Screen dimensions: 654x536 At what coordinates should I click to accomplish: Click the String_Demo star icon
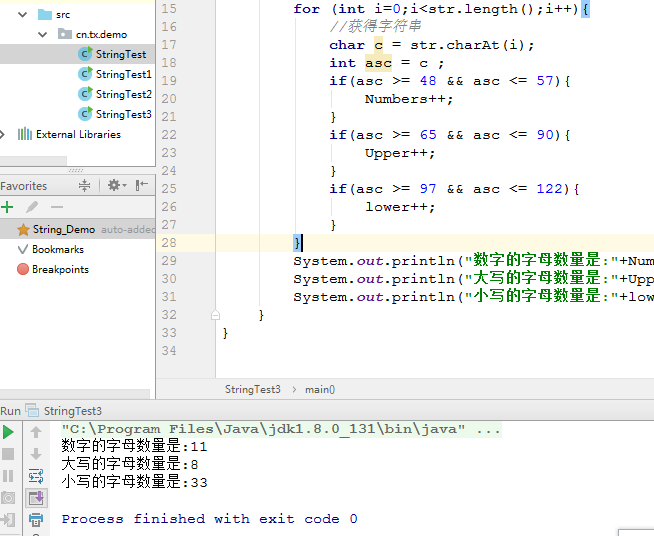point(23,229)
